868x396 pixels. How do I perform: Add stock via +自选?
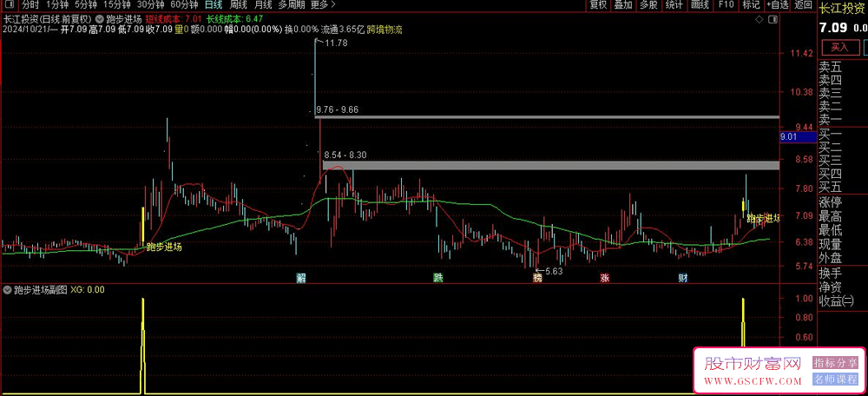(x=777, y=5)
